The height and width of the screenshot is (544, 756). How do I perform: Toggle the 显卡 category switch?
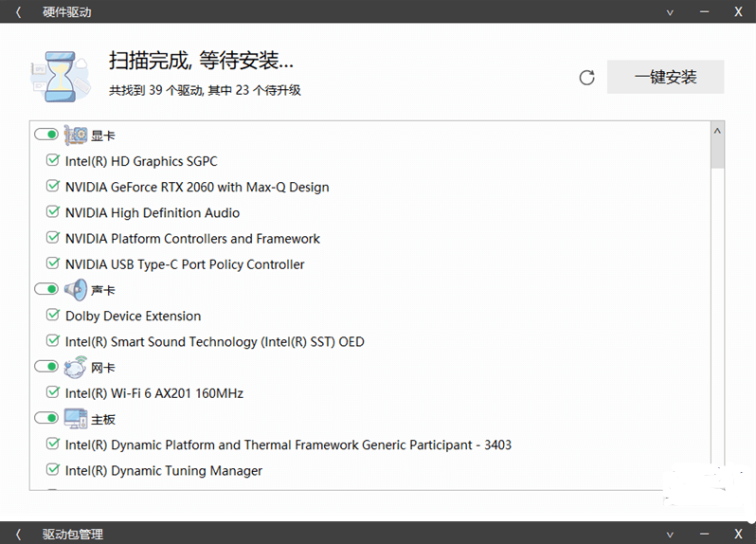[x=46, y=134]
